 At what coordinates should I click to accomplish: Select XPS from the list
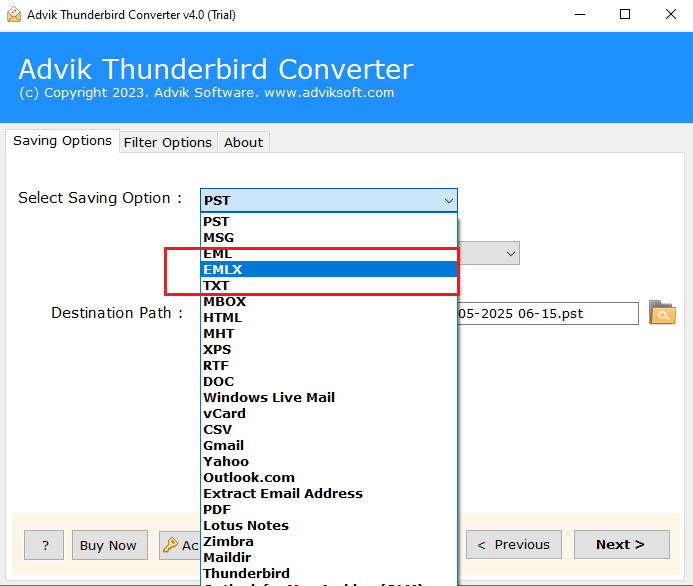[x=329, y=350]
